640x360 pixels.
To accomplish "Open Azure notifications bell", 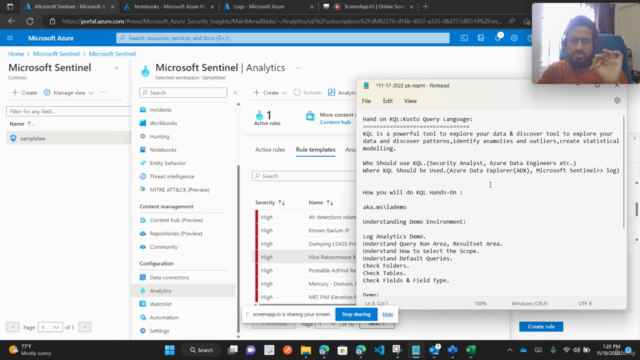I will click(498, 38).
